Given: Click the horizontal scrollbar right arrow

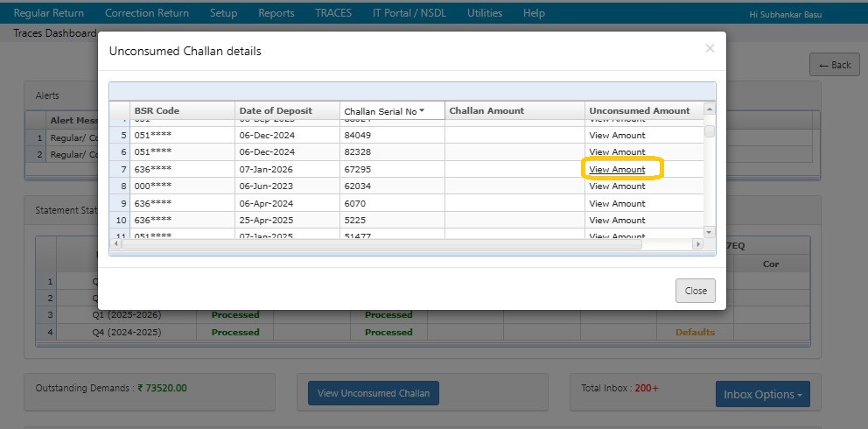Looking at the screenshot, I should click(x=697, y=244).
